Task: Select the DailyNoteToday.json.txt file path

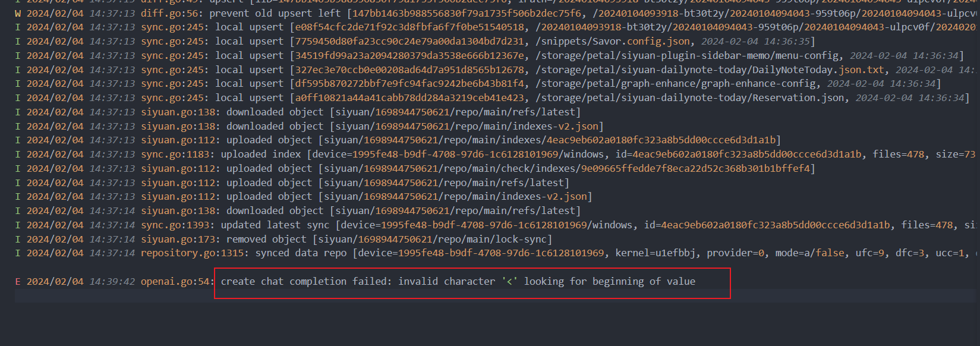Action: point(710,70)
